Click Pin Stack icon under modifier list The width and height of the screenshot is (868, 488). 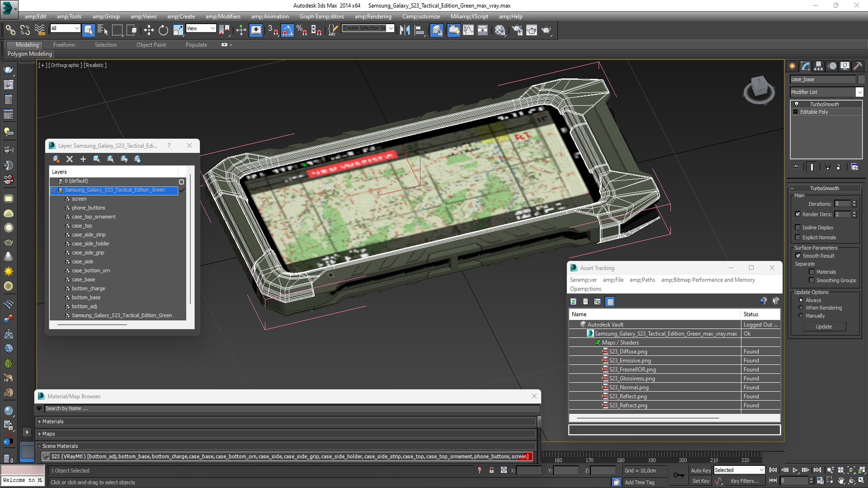(796, 167)
